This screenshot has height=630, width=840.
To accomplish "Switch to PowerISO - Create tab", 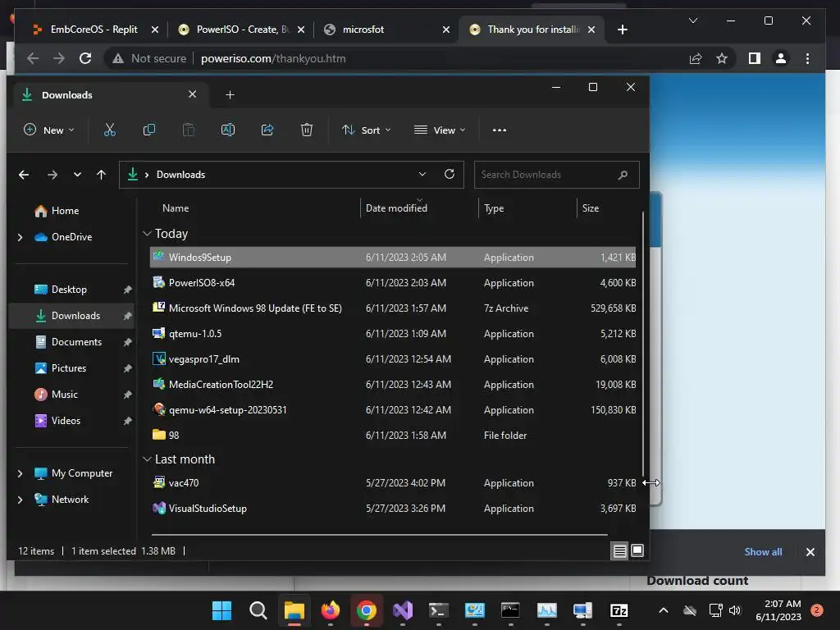I will 242,30.
